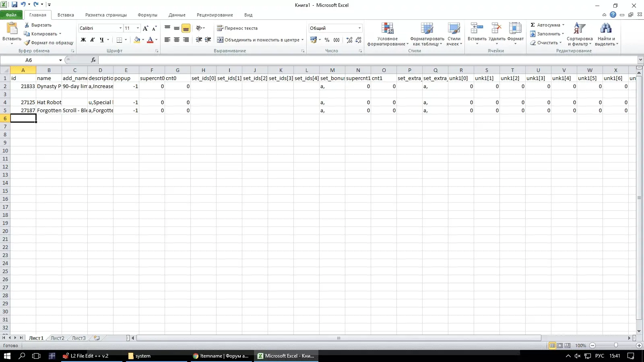The width and height of the screenshot is (644, 362).
Task: Apply the red font color A
Action: 150,40
